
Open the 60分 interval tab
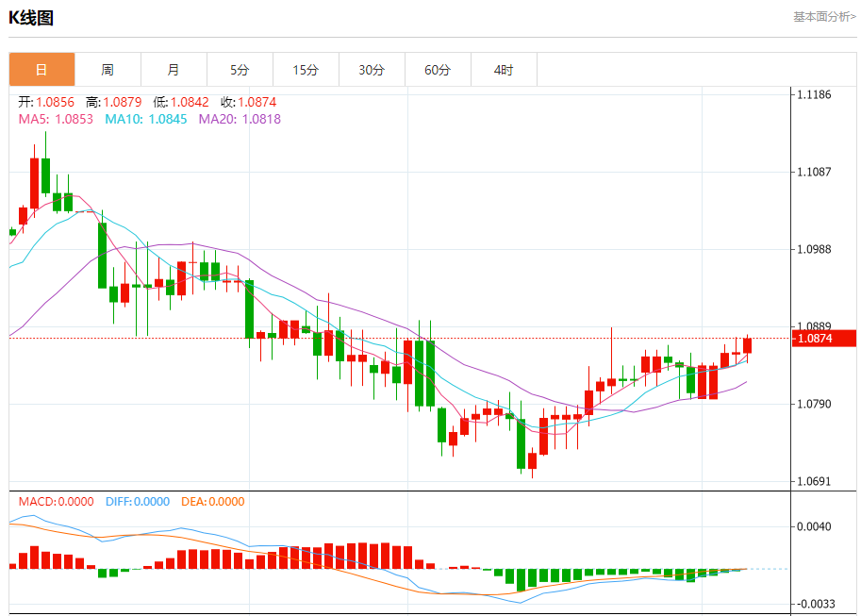click(x=438, y=70)
